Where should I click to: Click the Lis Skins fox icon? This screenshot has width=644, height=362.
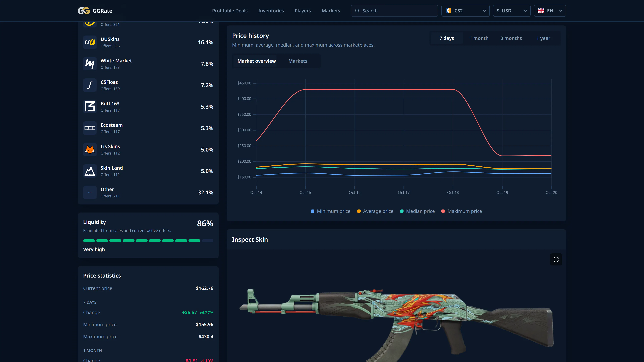point(90,150)
